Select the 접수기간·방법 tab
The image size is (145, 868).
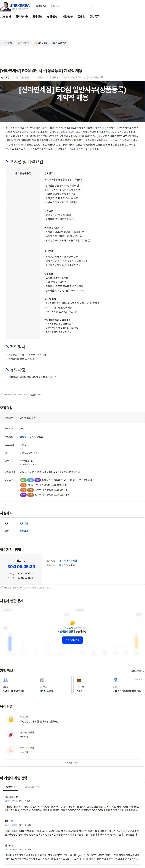pyautogui.click(x=22, y=77)
